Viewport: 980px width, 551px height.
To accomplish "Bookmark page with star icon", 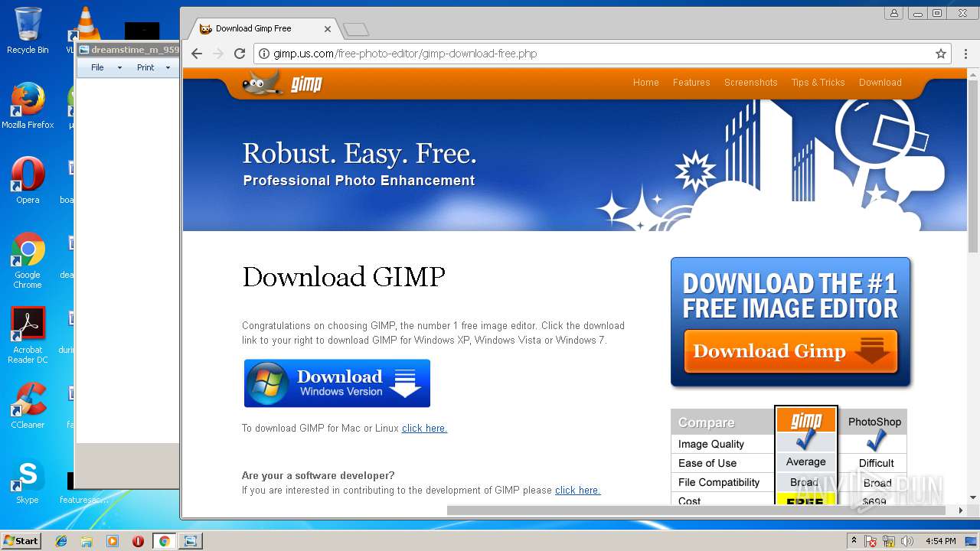I will (941, 54).
